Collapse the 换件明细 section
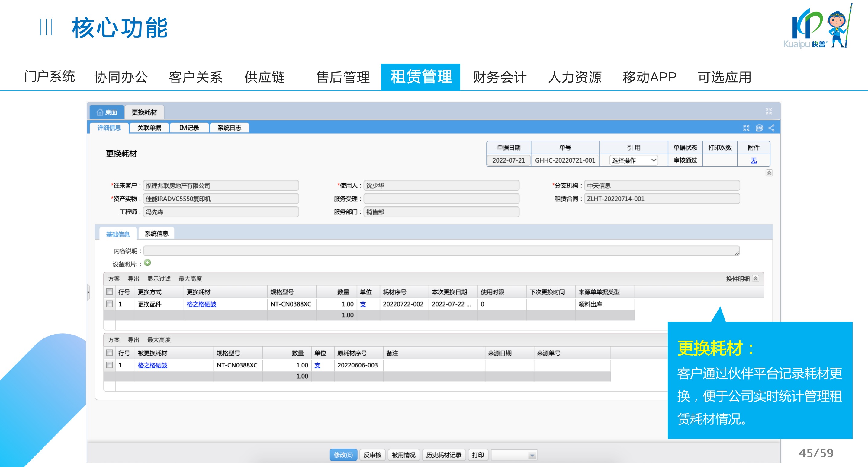868x467 pixels. click(756, 278)
